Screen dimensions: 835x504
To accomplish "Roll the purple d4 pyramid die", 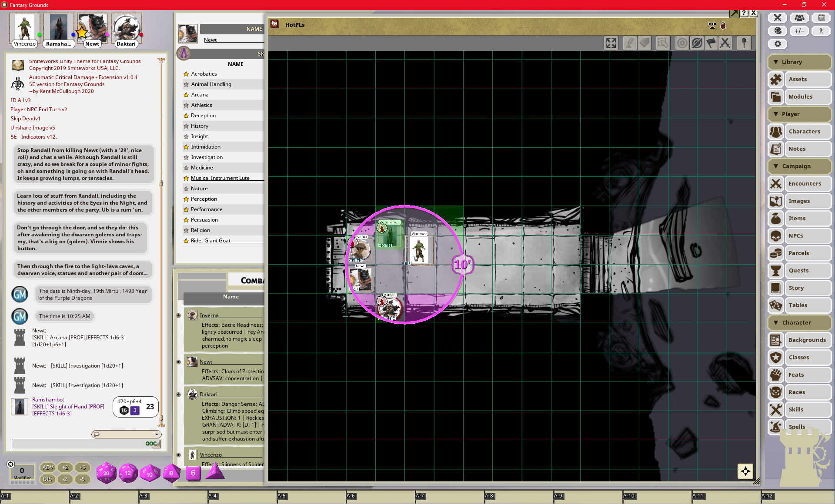I will 215,472.
